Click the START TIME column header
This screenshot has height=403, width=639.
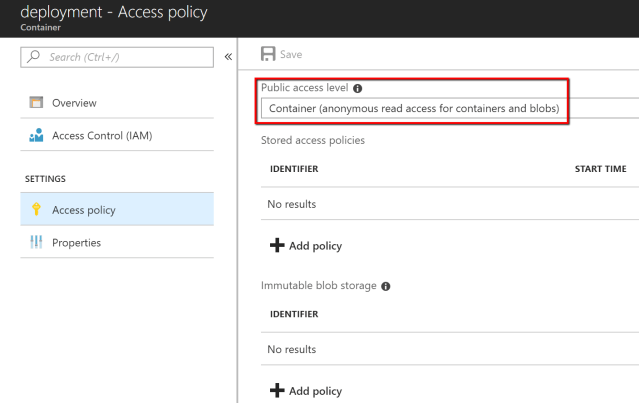pos(600,169)
